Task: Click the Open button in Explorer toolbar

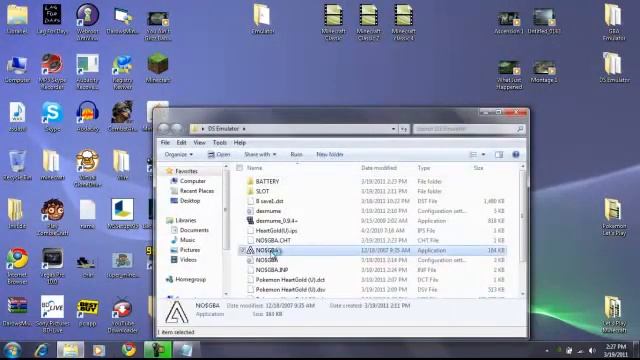Action: point(219,155)
